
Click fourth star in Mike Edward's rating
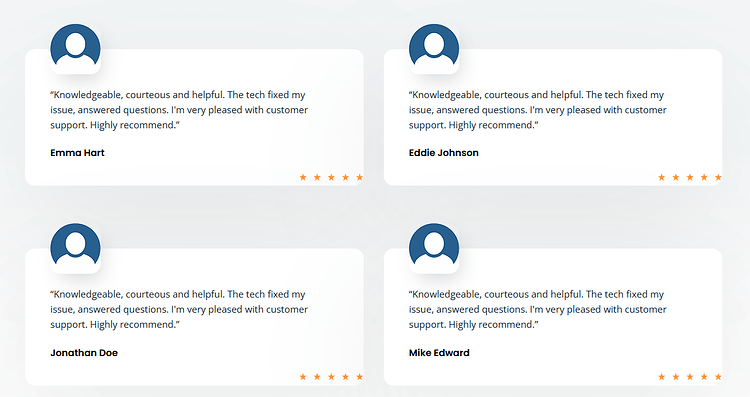click(x=704, y=377)
